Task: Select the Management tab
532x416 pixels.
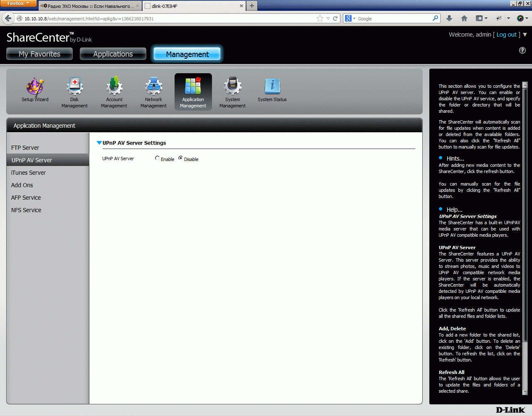Action: tap(187, 54)
